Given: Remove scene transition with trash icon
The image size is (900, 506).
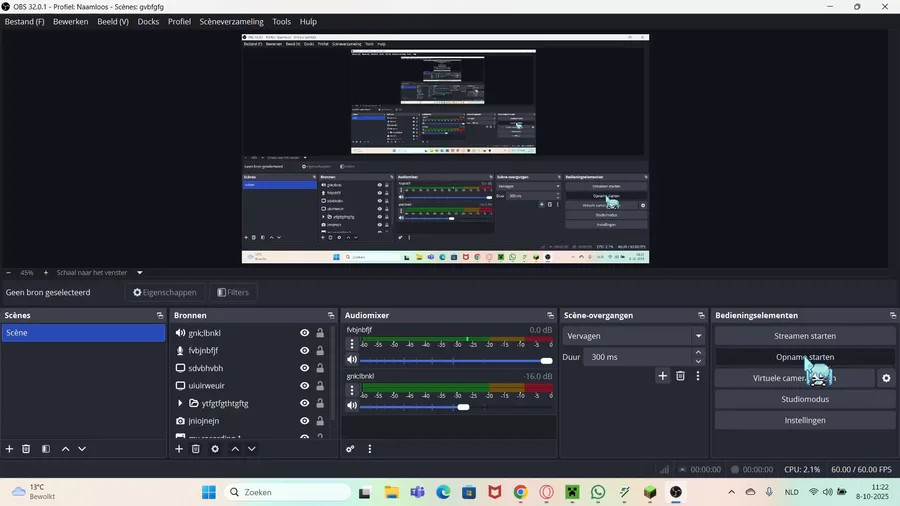Looking at the screenshot, I should coord(680,376).
